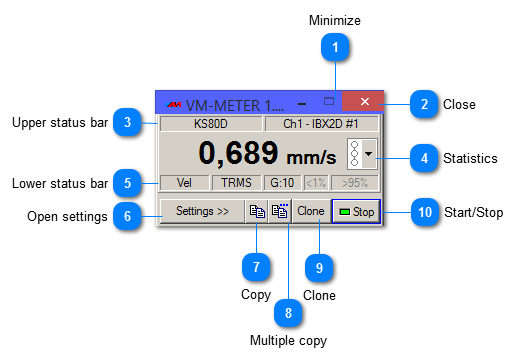Click the Ch1 - IBX2D #1 field
The width and height of the screenshot is (519, 364).
(321, 124)
